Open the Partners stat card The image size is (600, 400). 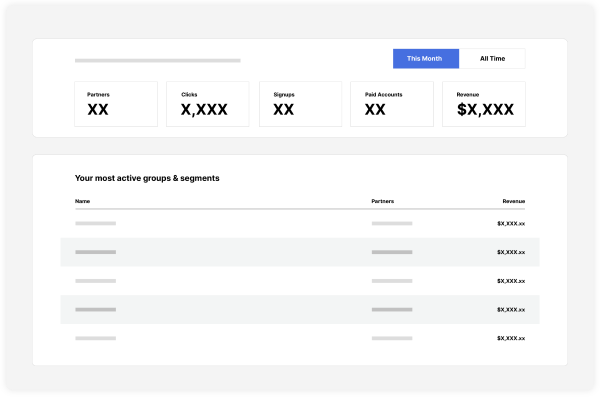tap(116, 104)
